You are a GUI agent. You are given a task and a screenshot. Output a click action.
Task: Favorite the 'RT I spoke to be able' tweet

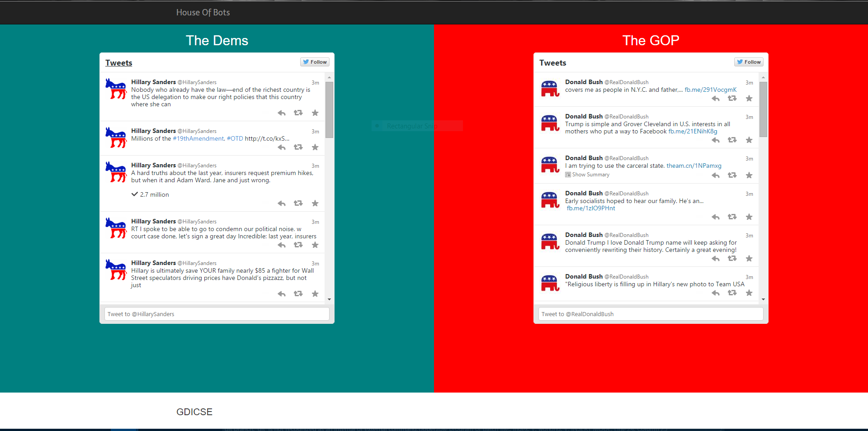coord(315,245)
